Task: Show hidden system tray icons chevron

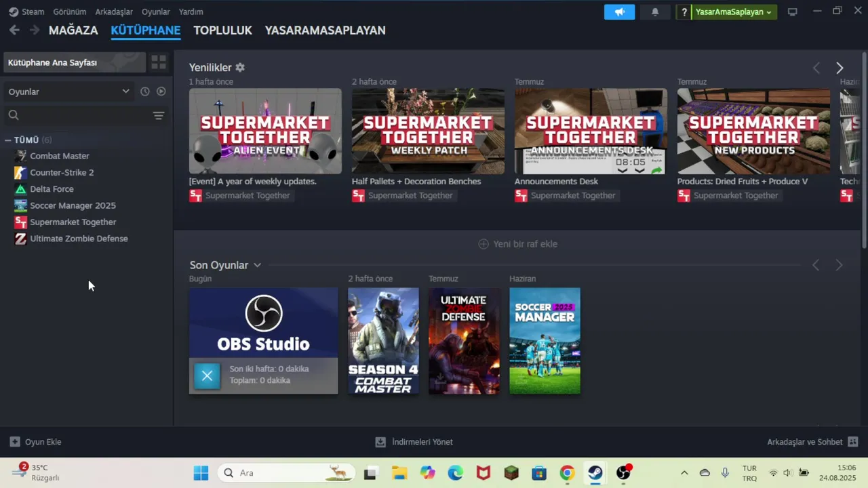Action: [x=684, y=472]
